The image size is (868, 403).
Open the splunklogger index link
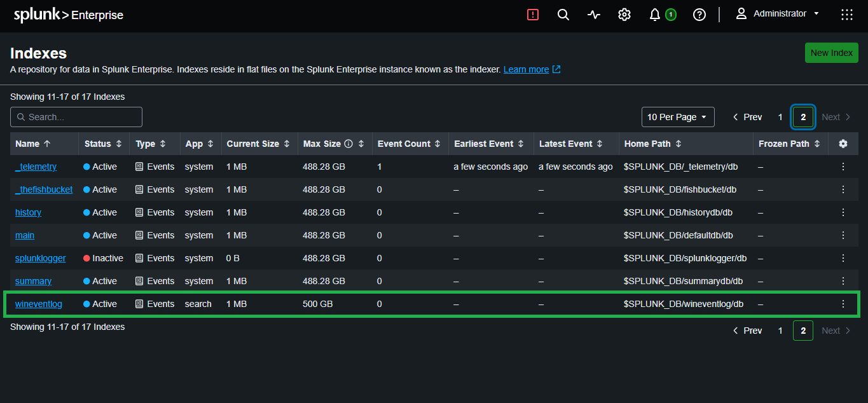click(x=41, y=258)
